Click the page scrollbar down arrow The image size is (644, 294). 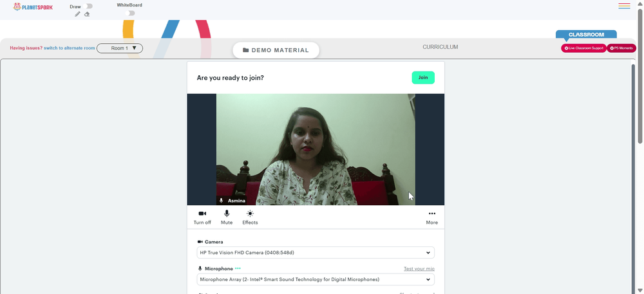[640, 290]
